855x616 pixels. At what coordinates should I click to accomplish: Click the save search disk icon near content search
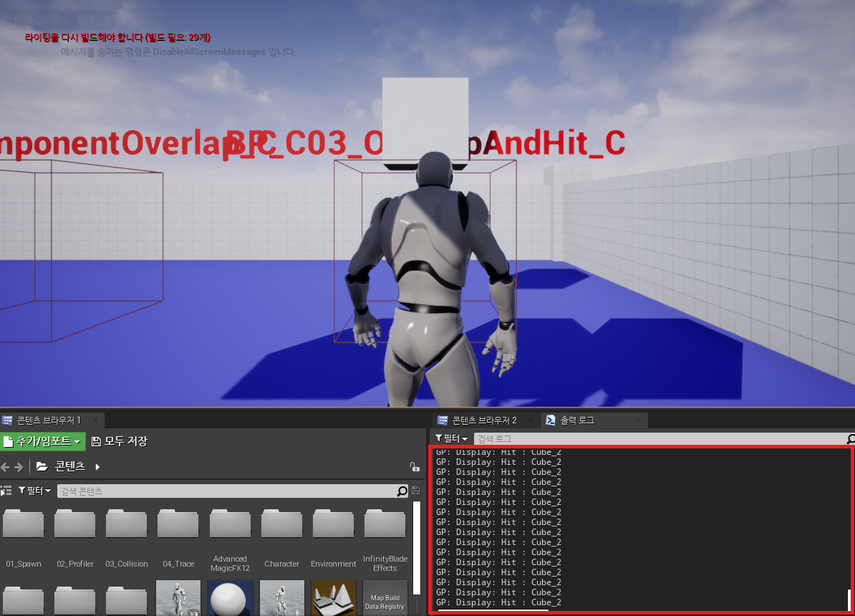(x=415, y=491)
